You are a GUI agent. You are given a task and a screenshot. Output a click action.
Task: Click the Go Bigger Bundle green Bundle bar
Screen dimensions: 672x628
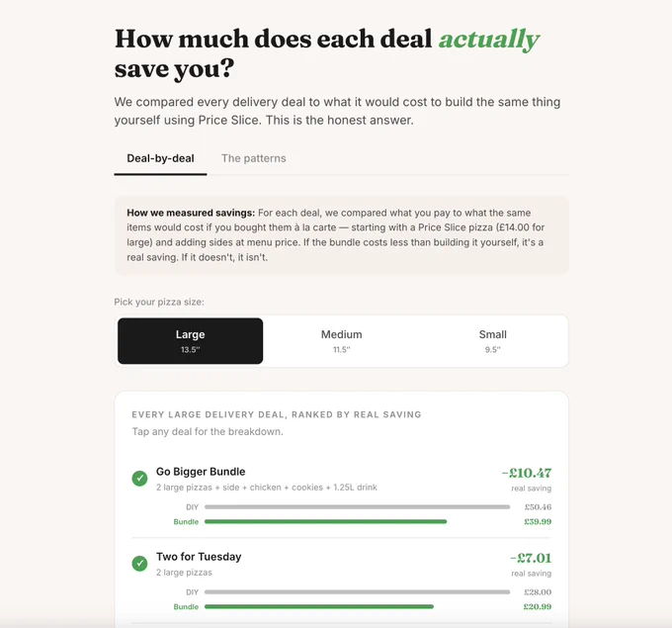pyautogui.click(x=326, y=521)
